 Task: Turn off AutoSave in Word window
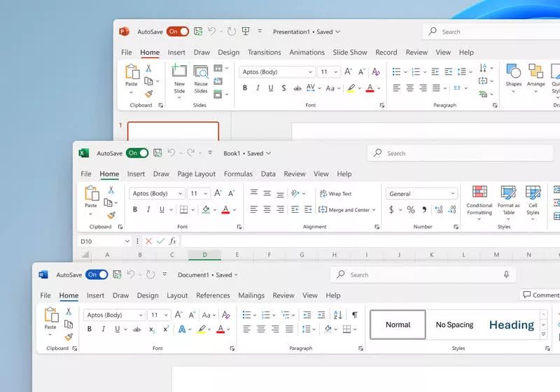pyautogui.click(x=97, y=274)
